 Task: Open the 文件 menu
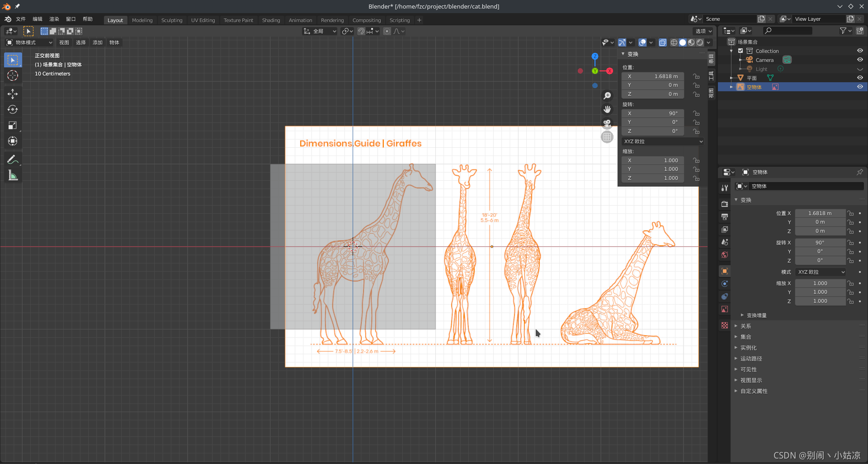(21, 19)
